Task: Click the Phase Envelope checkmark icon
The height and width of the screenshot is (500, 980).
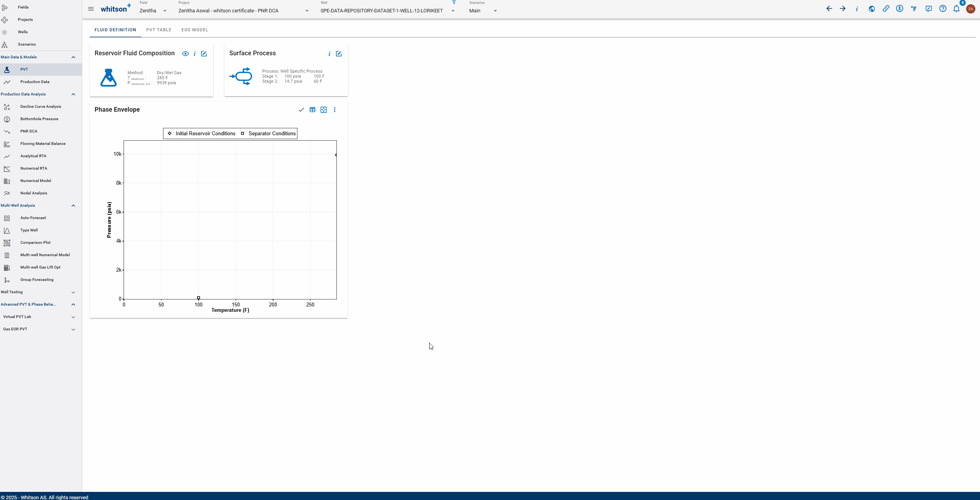Action: pos(301,110)
